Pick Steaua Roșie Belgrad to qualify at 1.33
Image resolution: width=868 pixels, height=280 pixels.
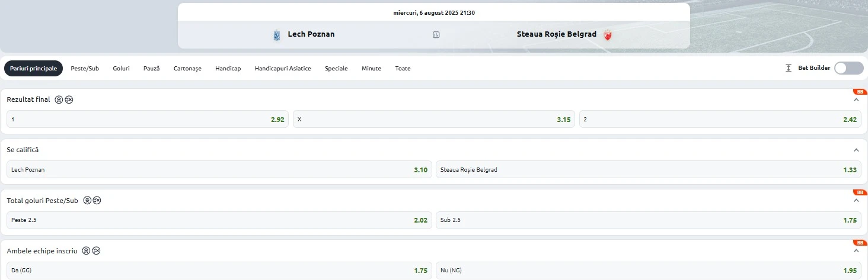point(649,170)
